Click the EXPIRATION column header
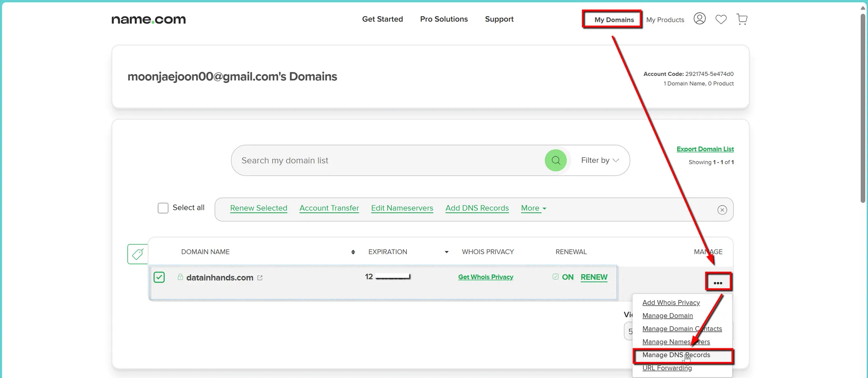Viewport: 868px width, 378px height. click(x=387, y=252)
